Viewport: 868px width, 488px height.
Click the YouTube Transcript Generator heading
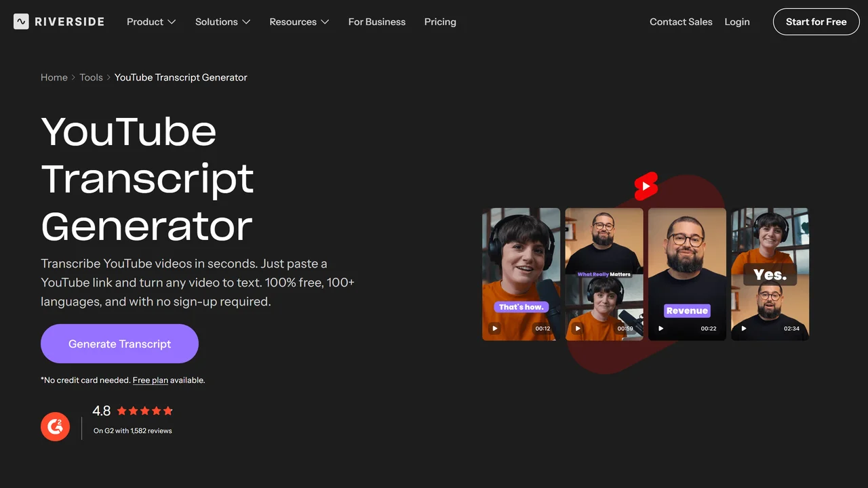pos(147,178)
